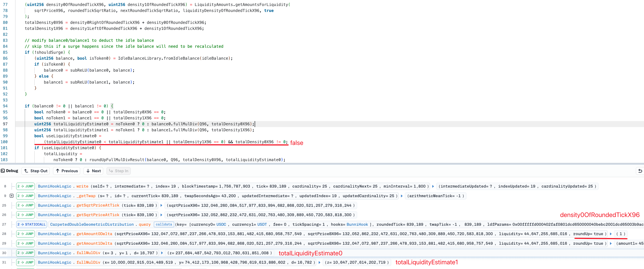Click the calldata badge on query row

tap(164, 224)
